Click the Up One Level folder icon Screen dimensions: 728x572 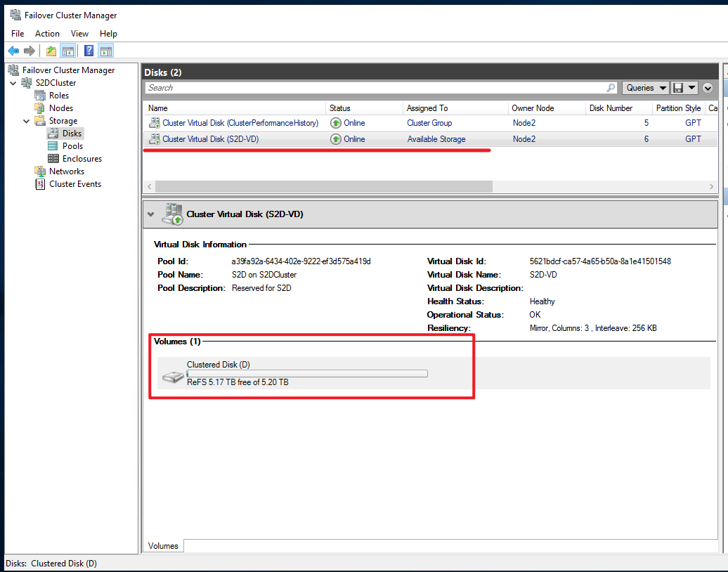coord(51,51)
